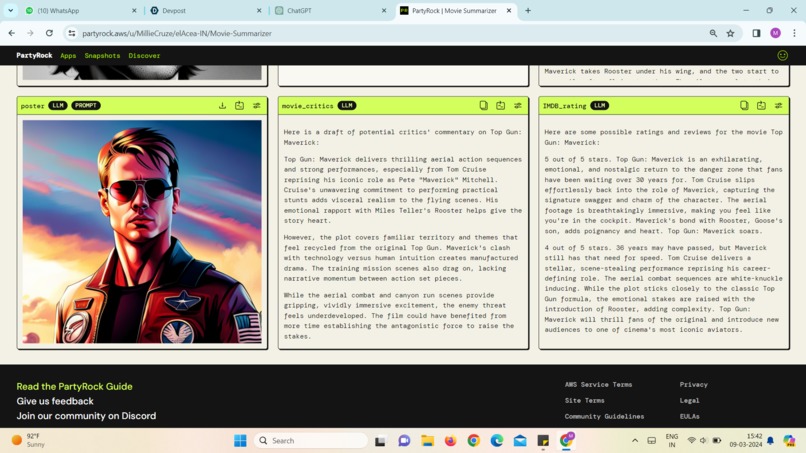Click the LLM badge on movie_critics widget

point(347,105)
